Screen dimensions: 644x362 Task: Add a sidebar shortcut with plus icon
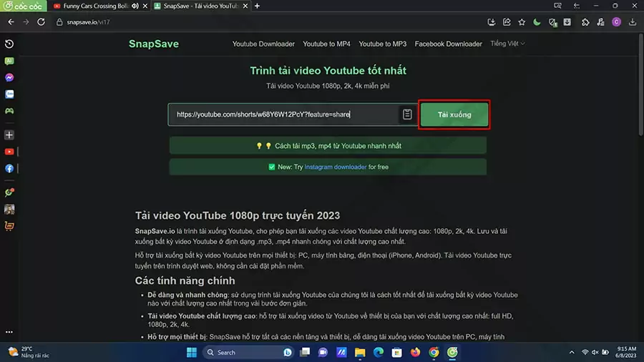(x=9, y=135)
